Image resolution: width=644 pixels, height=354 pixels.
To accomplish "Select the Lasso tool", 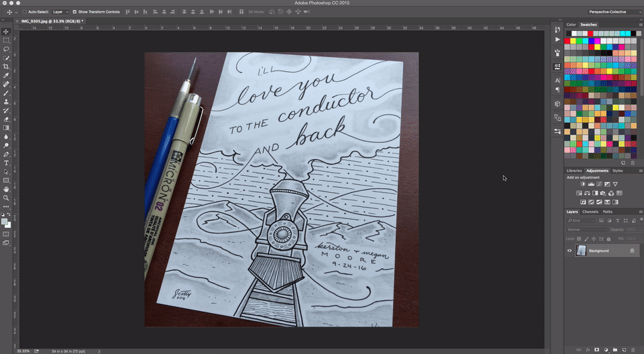I will pyautogui.click(x=6, y=49).
